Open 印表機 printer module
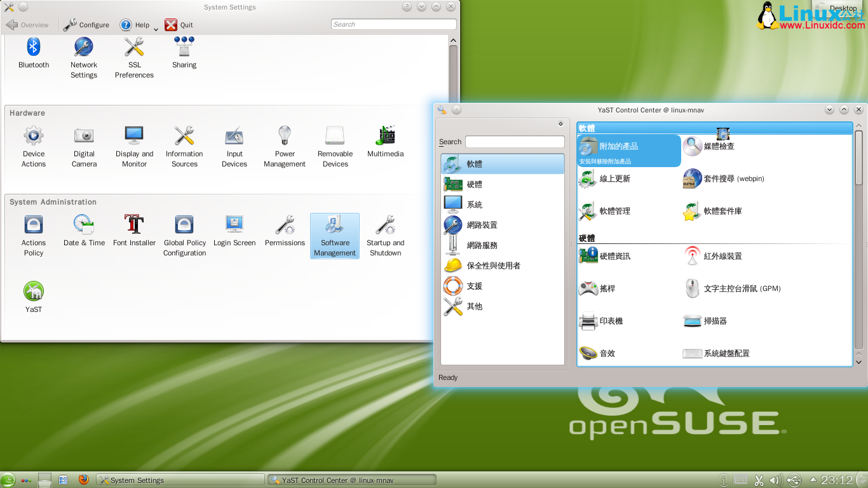This screenshot has height=488, width=868. [600, 321]
